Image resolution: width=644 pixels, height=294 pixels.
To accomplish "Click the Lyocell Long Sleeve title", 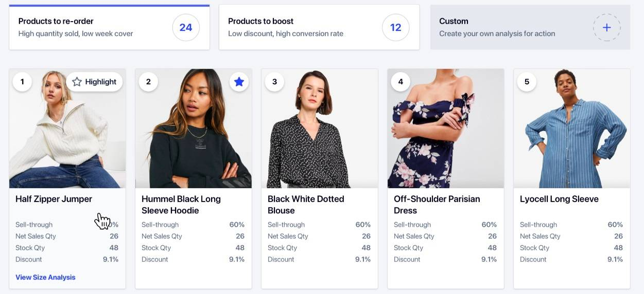I will pos(559,199).
